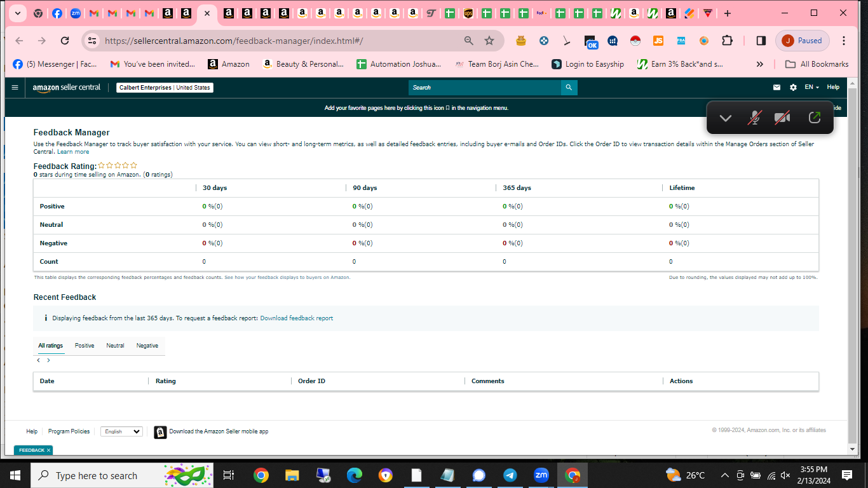Open the Chrome three-dot menu
Screen dimensions: 868x488
point(844,41)
